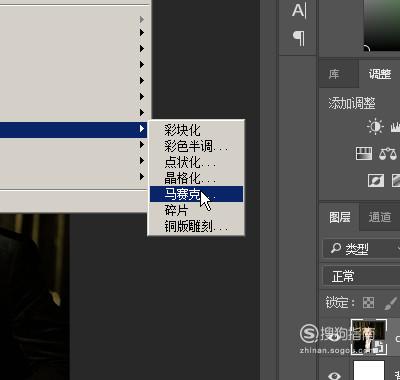Add a Brightness/Contrast adjustment

(375, 127)
